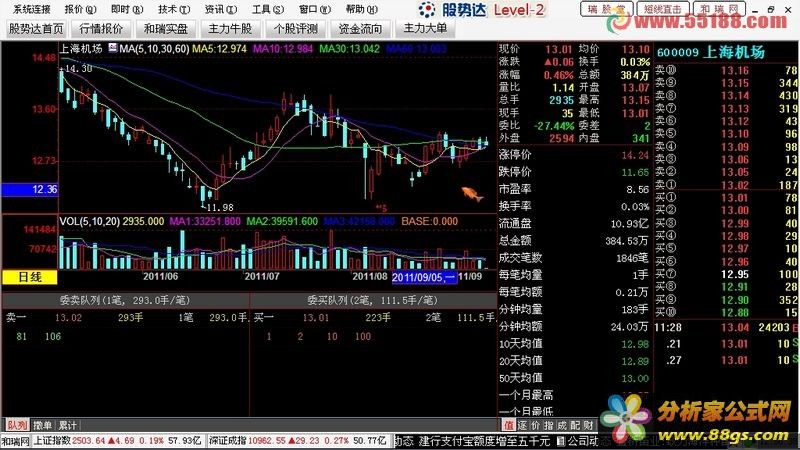The width and height of the screenshot is (800, 450).
Task: Click the 瑞股堂 button at top right
Action: click(607, 9)
